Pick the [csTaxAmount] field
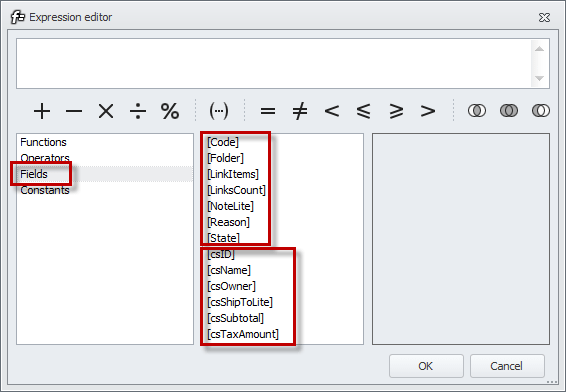Viewport: 566px width, 392px height. [243, 334]
